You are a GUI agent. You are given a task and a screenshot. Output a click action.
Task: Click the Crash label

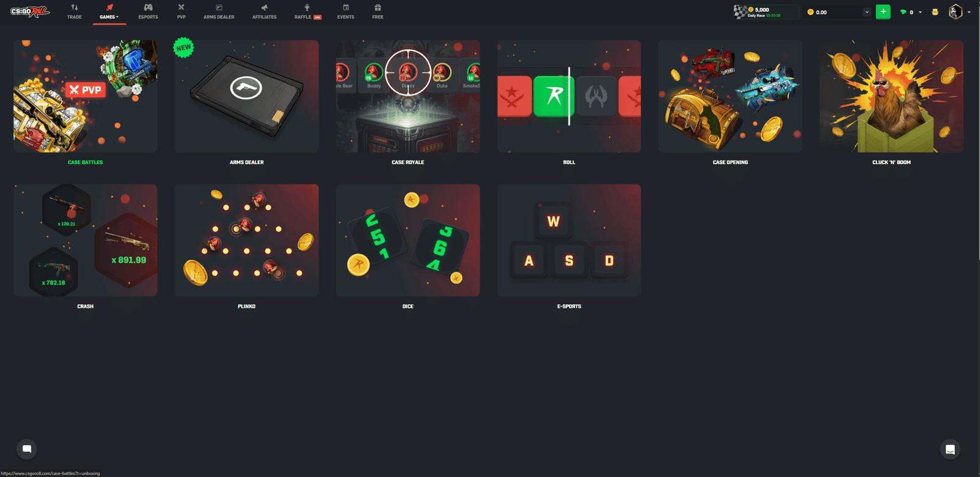click(85, 306)
